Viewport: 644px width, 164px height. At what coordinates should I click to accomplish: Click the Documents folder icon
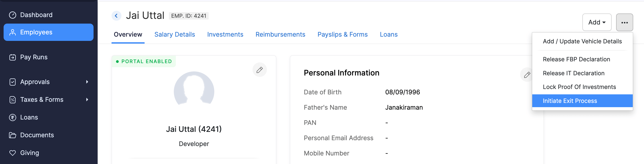(13, 135)
